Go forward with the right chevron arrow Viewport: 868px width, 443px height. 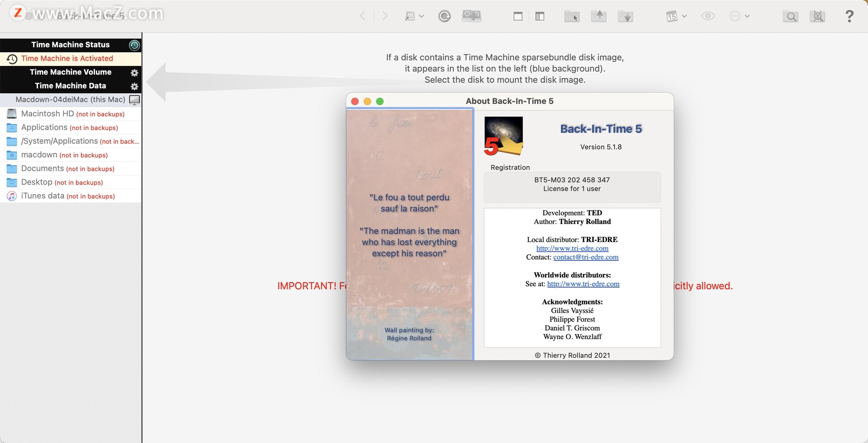385,16
